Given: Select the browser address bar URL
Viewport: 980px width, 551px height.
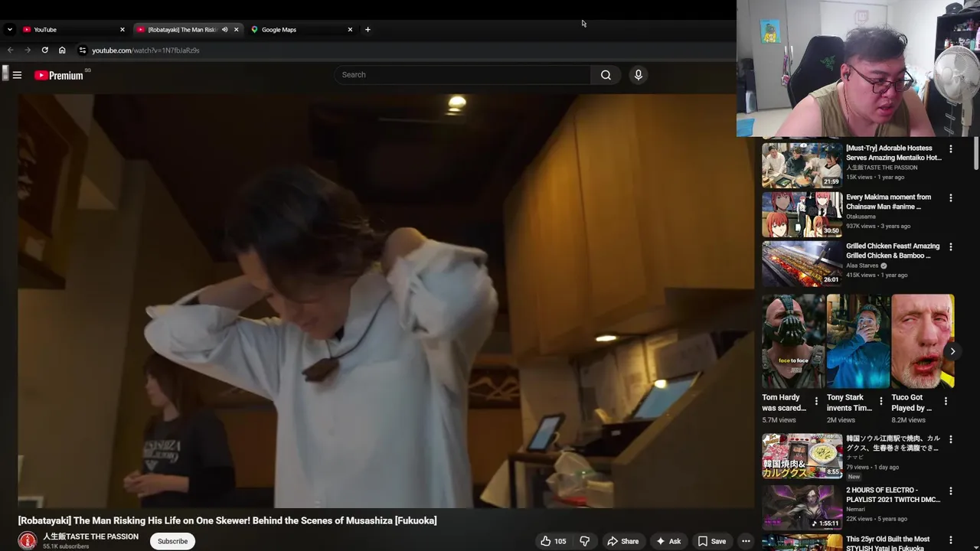Looking at the screenshot, I should coord(145,51).
